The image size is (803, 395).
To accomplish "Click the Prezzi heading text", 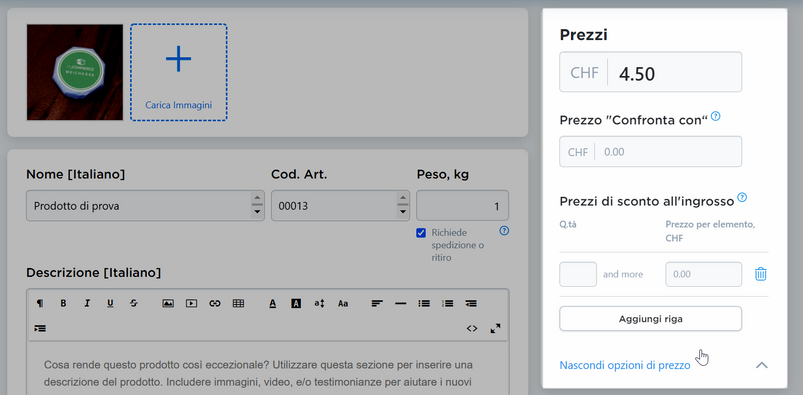I will [584, 35].
